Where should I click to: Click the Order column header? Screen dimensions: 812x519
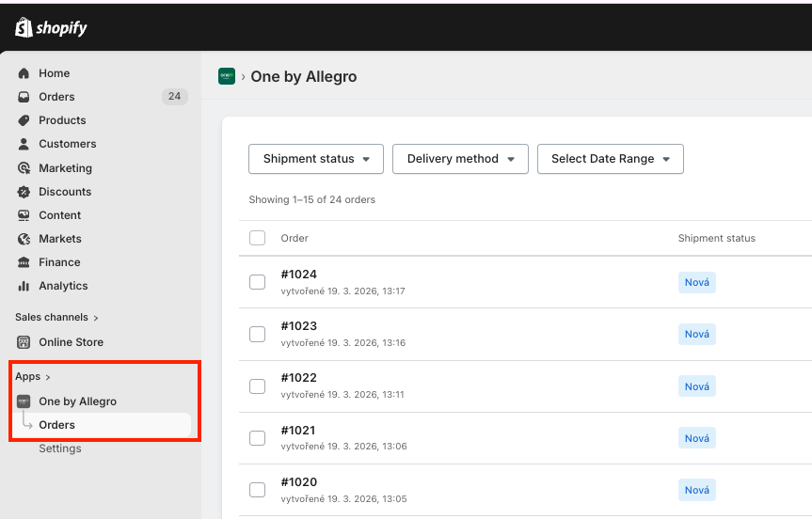[295, 238]
